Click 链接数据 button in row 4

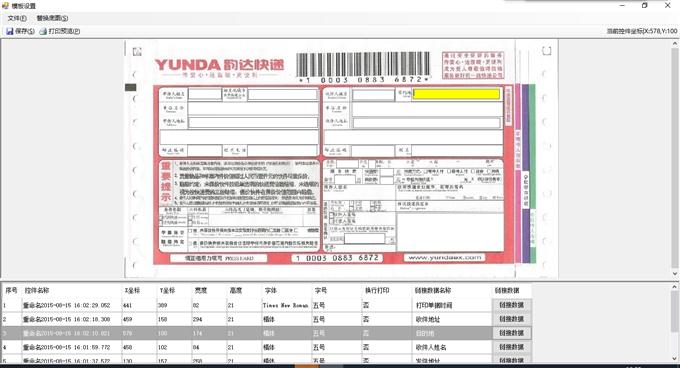point(512,347)
